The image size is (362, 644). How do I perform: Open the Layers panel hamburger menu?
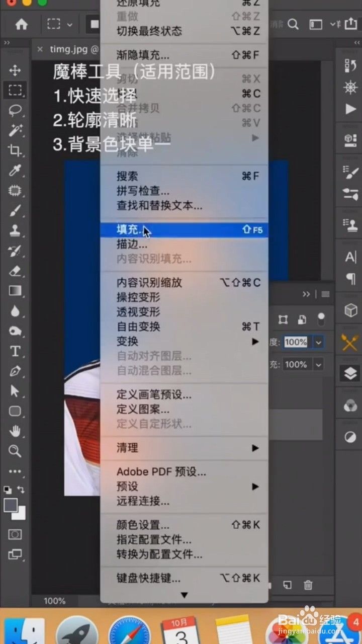(325, 294)
